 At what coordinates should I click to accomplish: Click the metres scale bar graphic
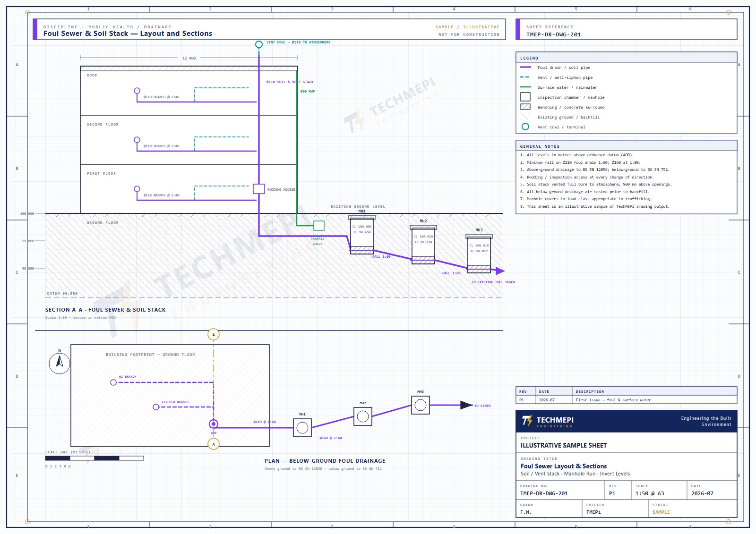pos(94,458)
